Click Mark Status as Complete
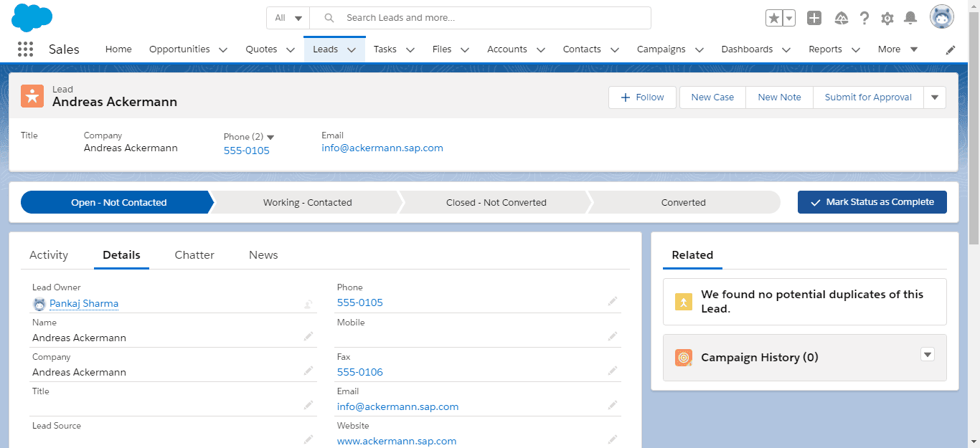Screen dimensions: 980x448 tap(872, 201)
